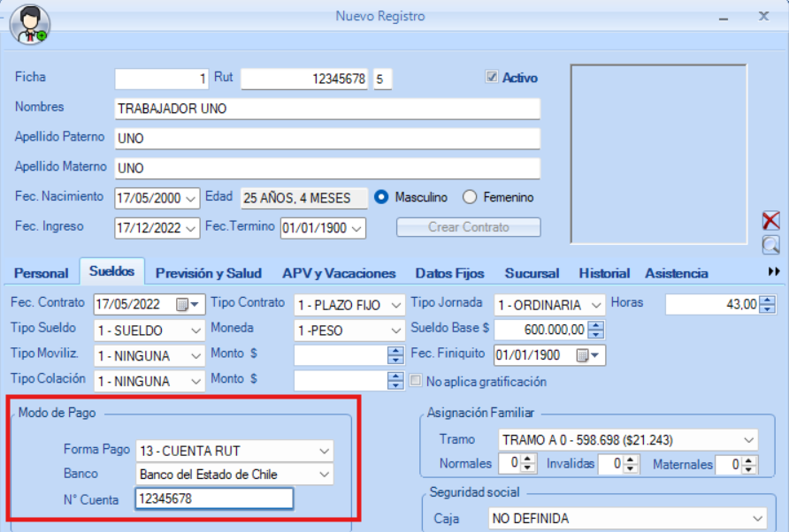Click the tab scroll right arrows
This screenshot has height=532, width=789.
point(774,272)
